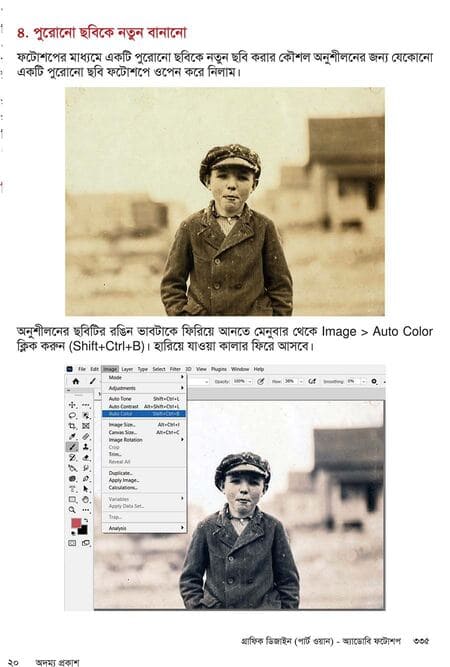
Task: Select the Object Selection tool
Action: pyautogui.click(x=86, y=415)
